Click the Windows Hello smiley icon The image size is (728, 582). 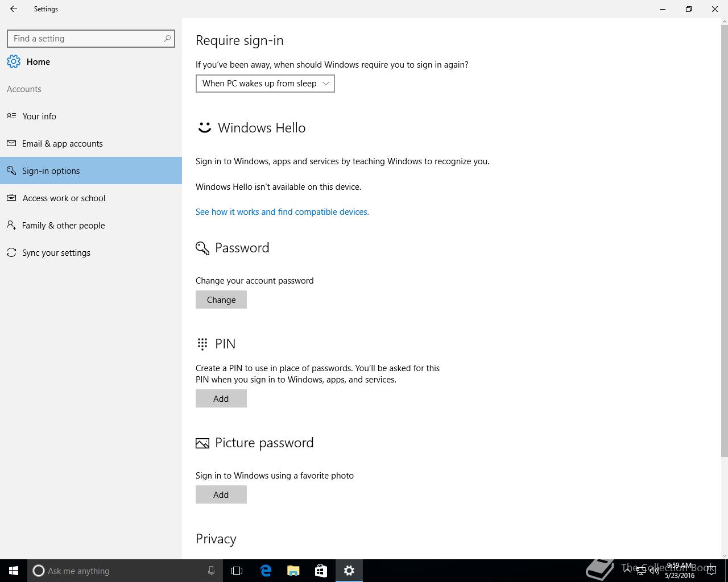click(204, 127)
